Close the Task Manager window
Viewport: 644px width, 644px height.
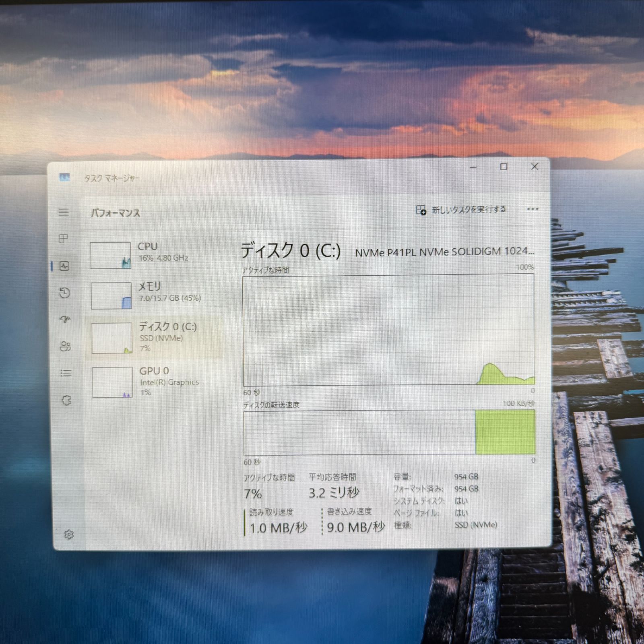535,167
